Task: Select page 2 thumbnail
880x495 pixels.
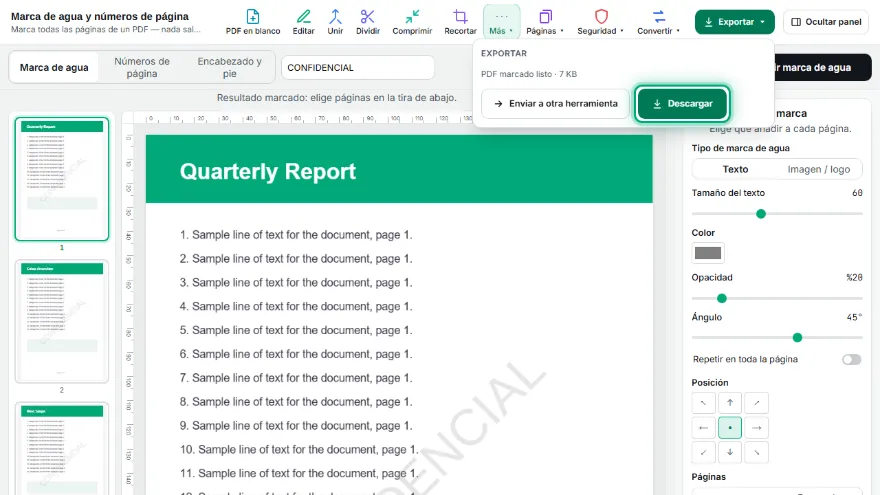Action: coord(62,321)
